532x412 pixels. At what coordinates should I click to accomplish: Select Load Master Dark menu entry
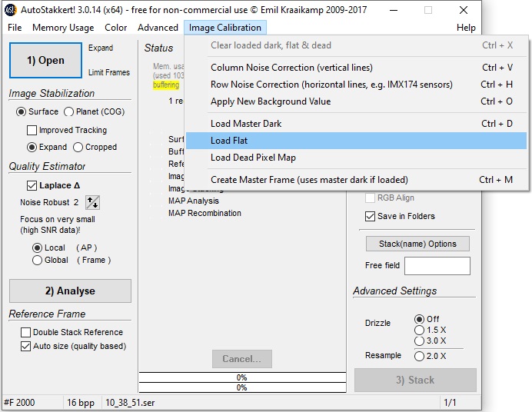click(x=246, y=124)
